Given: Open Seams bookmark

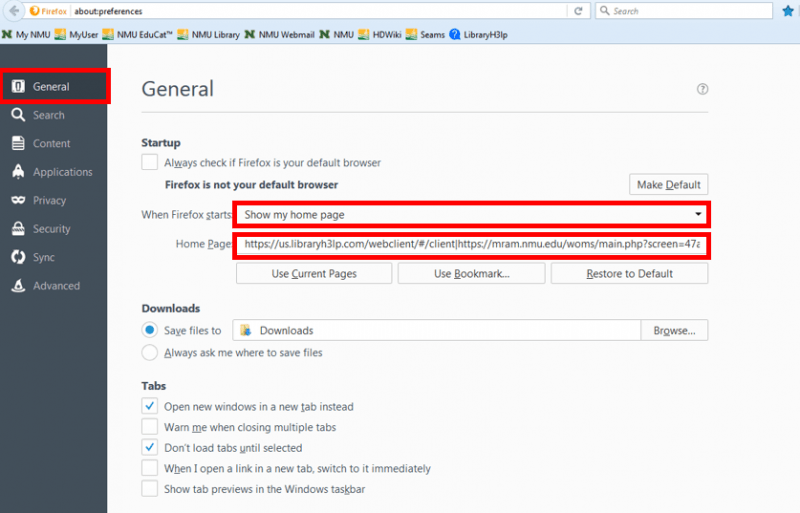Looking at the screenshot, I should [426, 35].
